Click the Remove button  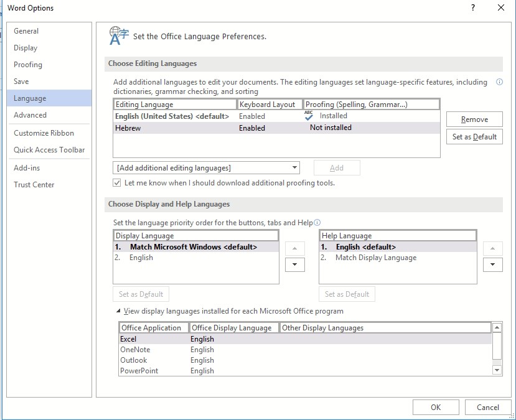tap(474, 119)
